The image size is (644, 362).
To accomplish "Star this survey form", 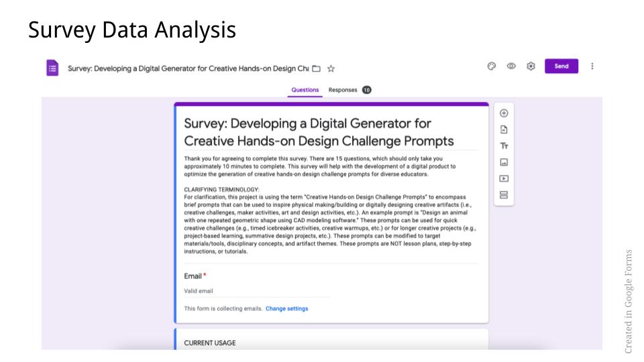I will [331, 68].
